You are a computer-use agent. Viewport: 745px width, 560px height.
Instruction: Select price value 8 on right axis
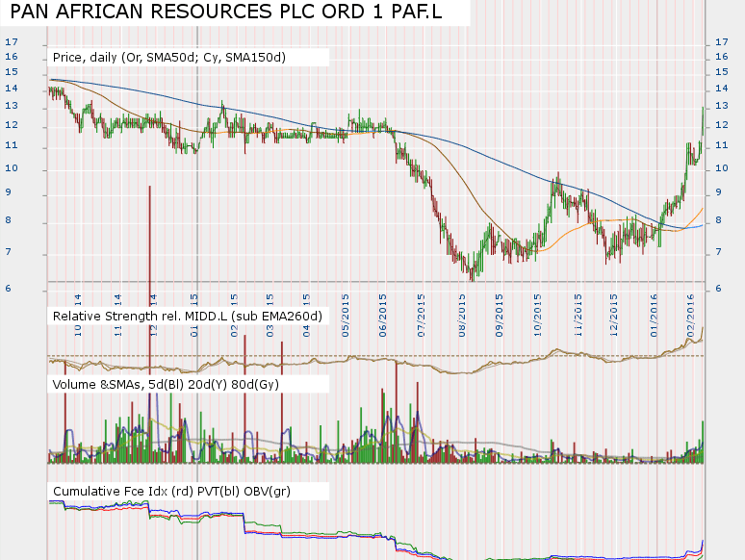(x=718, y=220)
